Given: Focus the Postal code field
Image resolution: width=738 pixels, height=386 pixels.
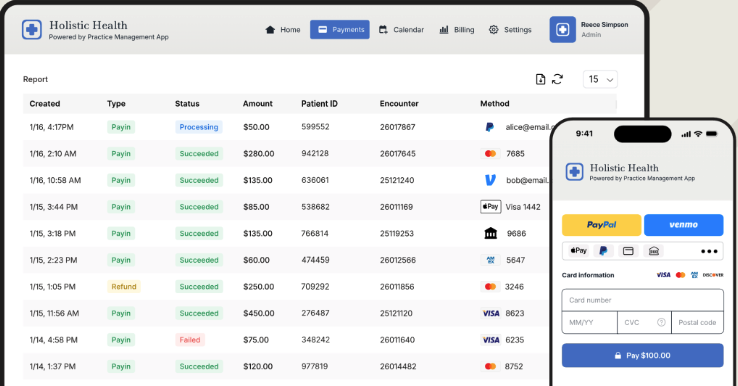Looking at the screenshot, I should [697, 322].
